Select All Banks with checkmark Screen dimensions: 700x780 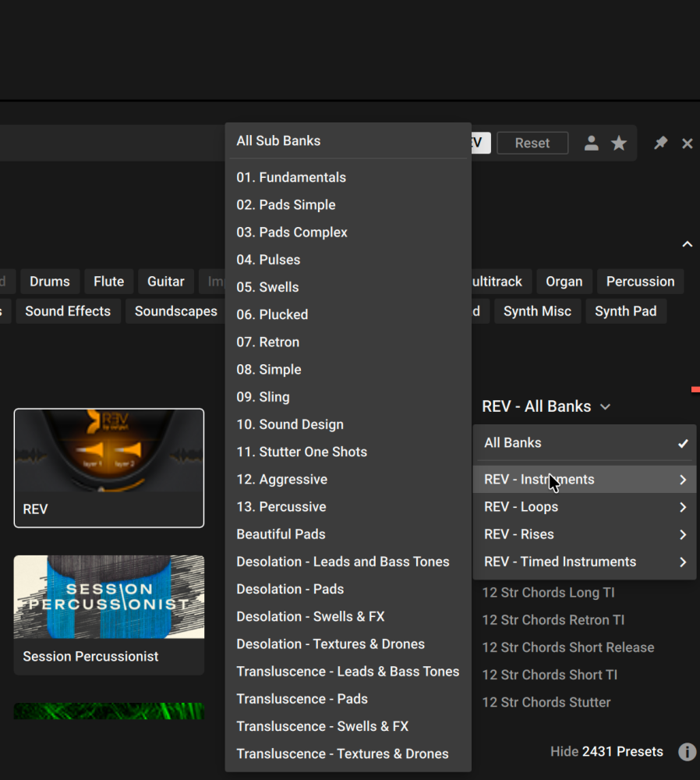point(584,443)
